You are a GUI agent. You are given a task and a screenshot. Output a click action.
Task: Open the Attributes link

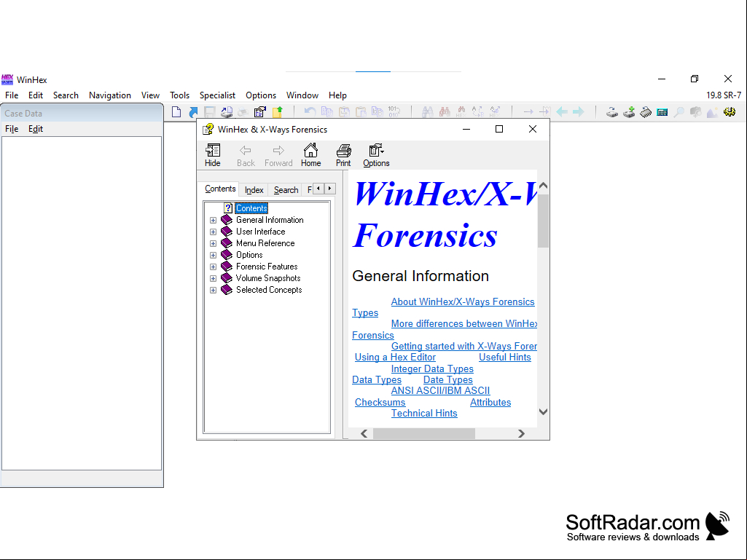click(490, 402)
